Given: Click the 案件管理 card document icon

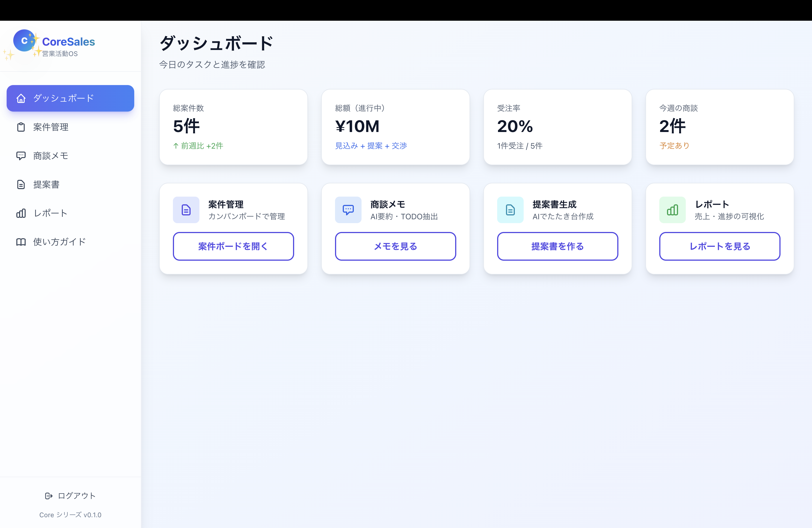Looking at the screenshot, I should 186,210.
